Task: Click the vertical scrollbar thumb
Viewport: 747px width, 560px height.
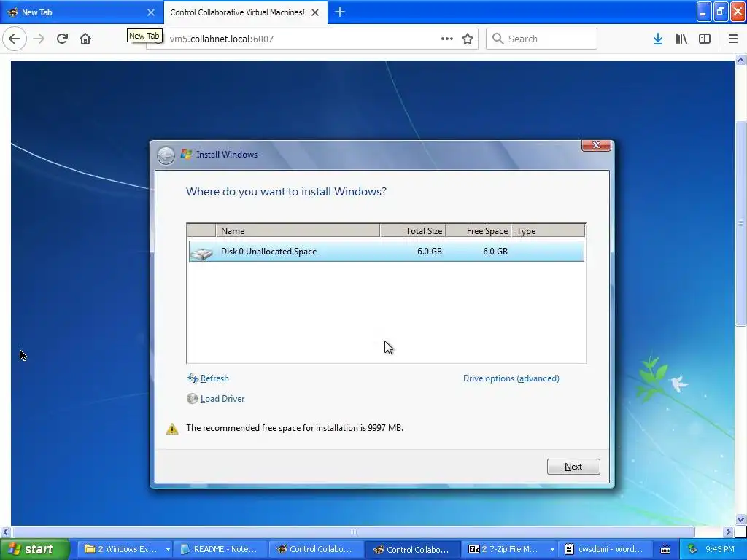Action: pyautogui.click(x=741, y=224)
